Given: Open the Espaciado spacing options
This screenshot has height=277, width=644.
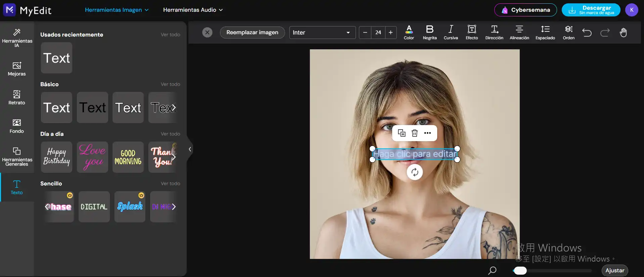Looking at the screenshot, I should click(545, 32).
